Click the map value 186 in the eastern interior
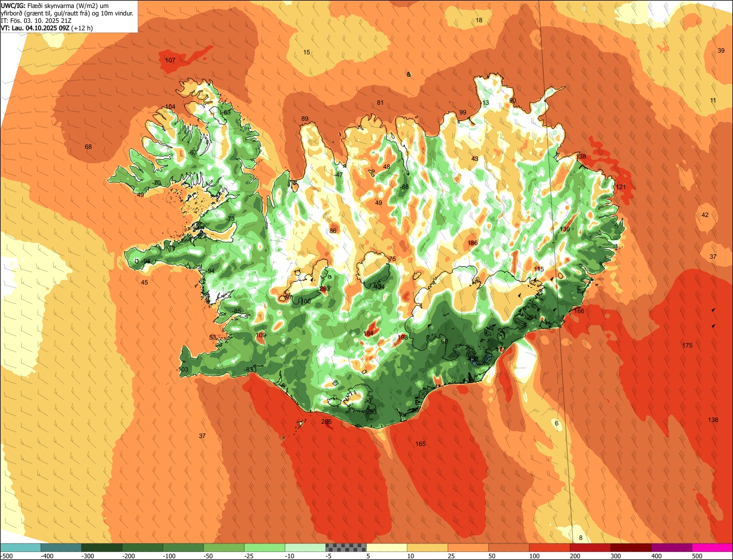 click(x=472, y=243)
